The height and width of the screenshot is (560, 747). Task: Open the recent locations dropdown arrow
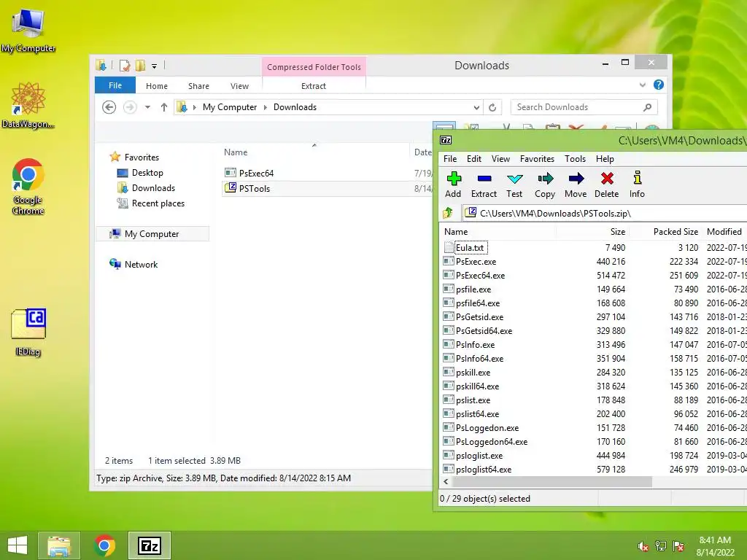tap(147, 107)
